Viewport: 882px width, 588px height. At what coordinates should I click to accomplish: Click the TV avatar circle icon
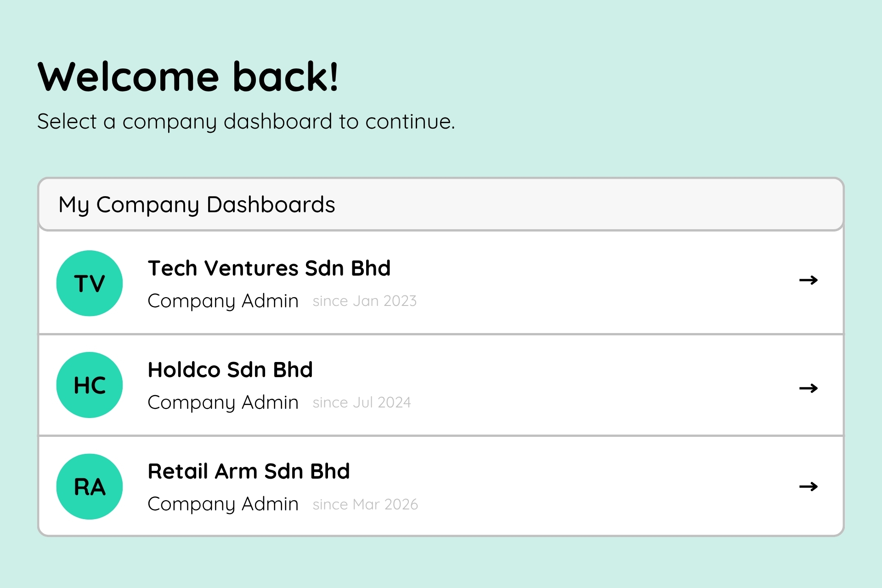click(x=90, y=283)
